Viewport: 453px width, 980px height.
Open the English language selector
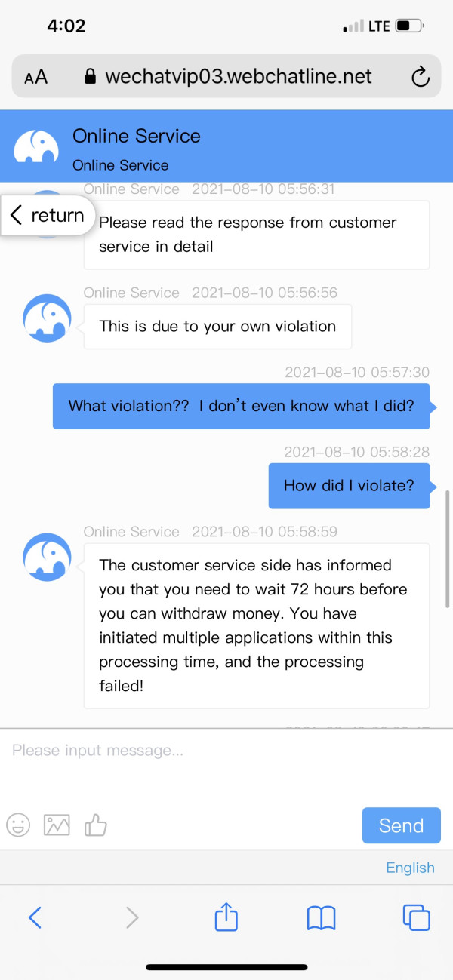coord(410,868)
